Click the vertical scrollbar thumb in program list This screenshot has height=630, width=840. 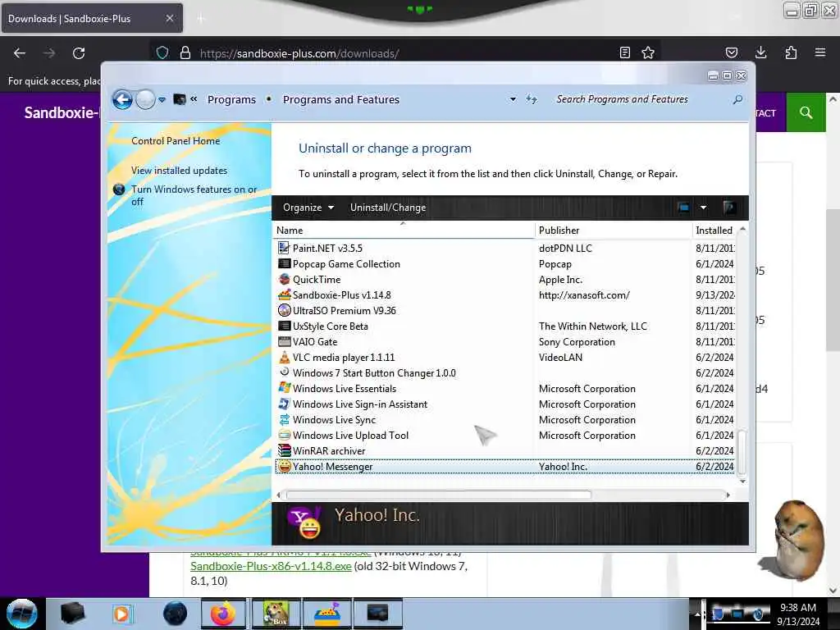[x=742, y=452]
